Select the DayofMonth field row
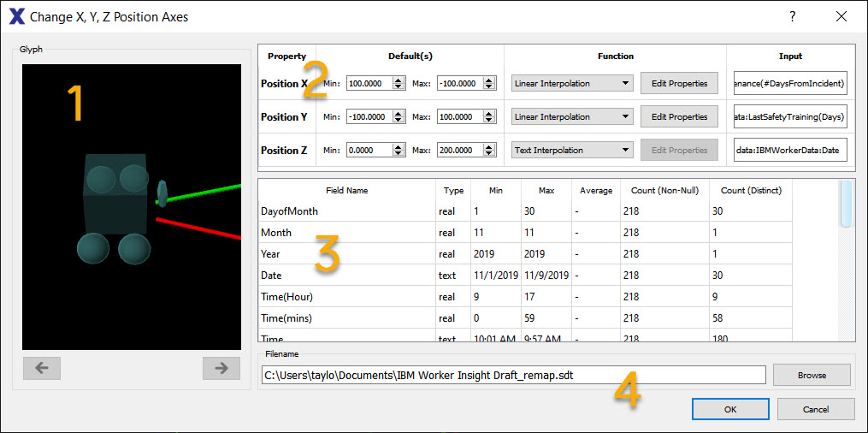868x433 pixels. click(x=525, y=211)
